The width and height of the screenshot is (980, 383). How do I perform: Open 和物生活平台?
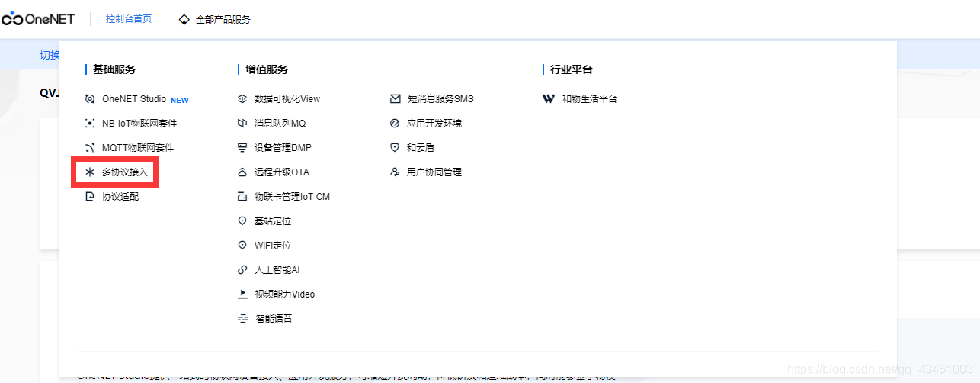point(590,99)
